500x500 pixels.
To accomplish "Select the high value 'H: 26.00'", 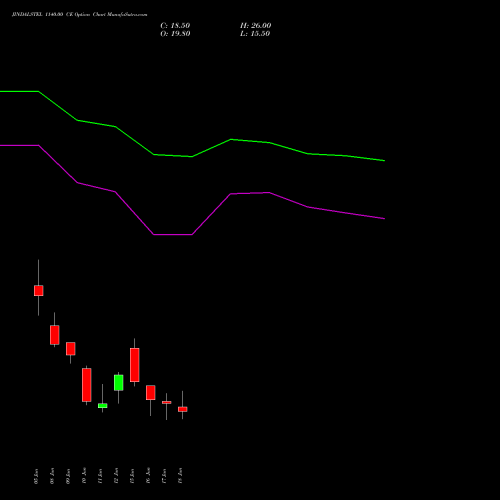I will (x=255, y=26).
